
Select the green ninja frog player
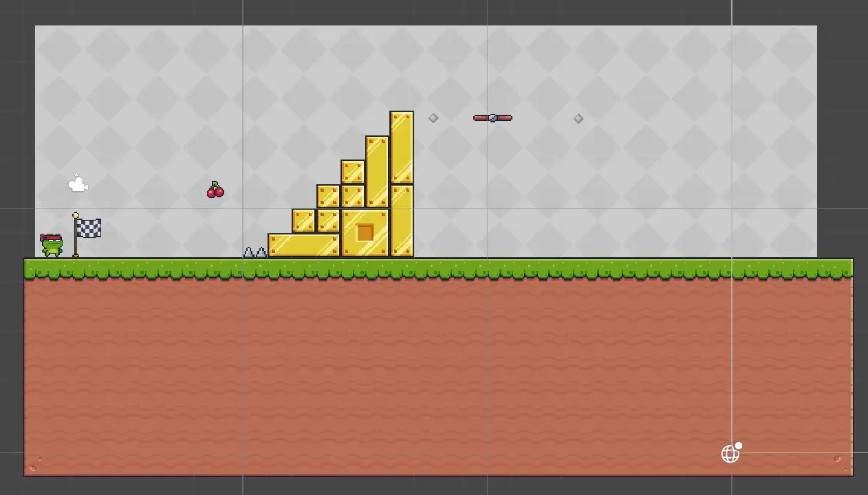[52, 245]
